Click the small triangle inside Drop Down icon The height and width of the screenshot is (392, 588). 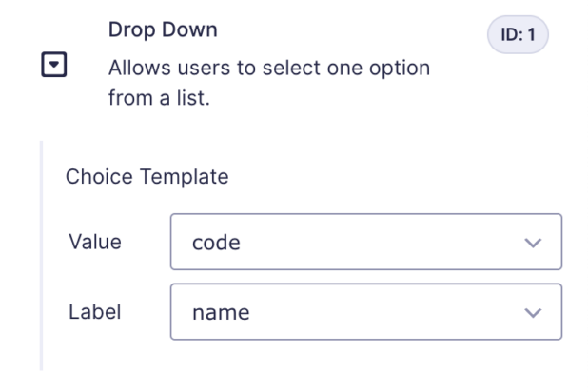click(54, 65)
